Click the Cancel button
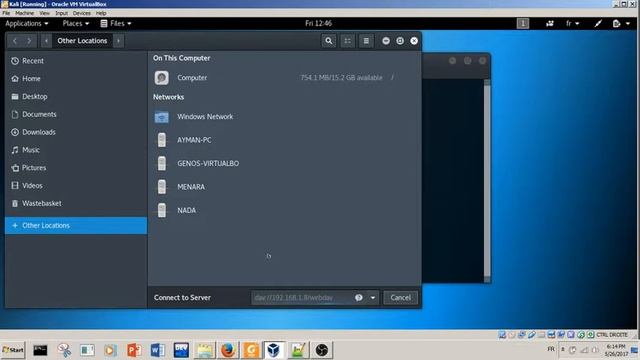This screenshot has height=360, width=640. [x=400, y=298]
